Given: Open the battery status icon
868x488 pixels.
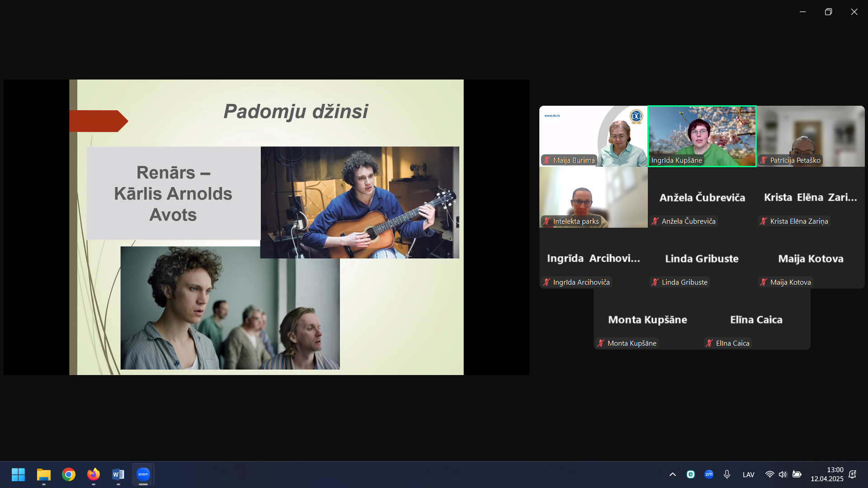Looking at the screenshot, I should point(797,474).
